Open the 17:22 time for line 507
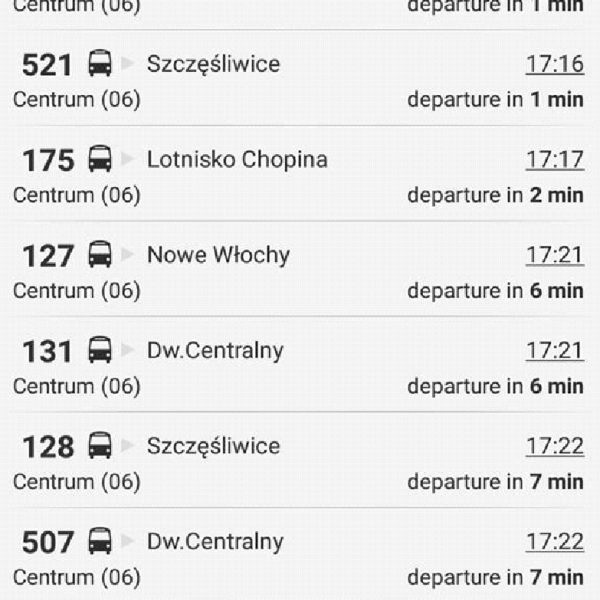 (x=554, y=542)
